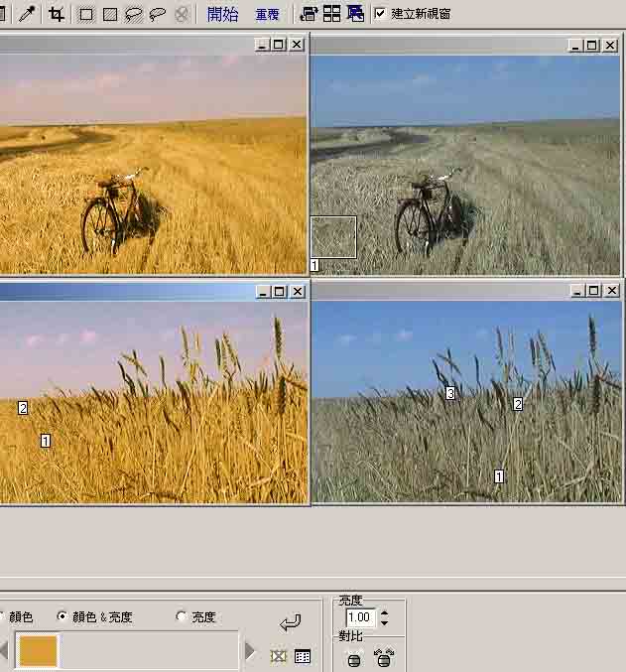Click the 開始 button
This screenshot has width=626, height=672.
click(x=223, y=14)
